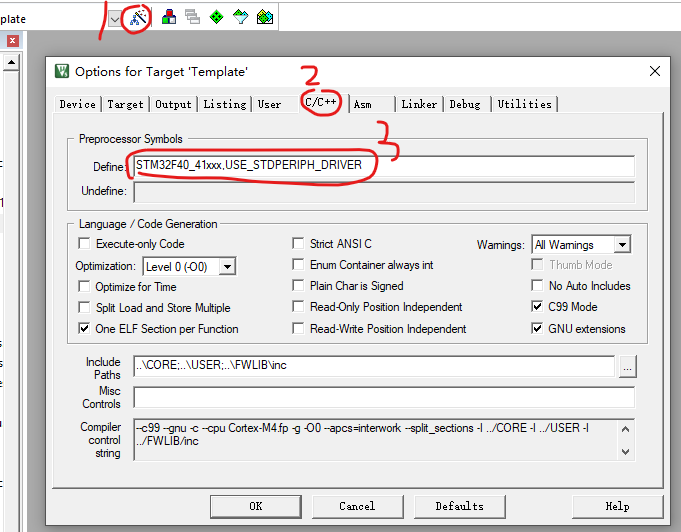Enable Execute-only Code checkbox

coord(84,244)
